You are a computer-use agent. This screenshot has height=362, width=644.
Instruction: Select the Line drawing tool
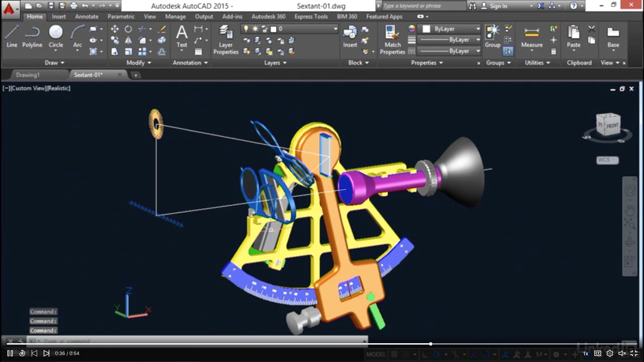coord(12,36)
